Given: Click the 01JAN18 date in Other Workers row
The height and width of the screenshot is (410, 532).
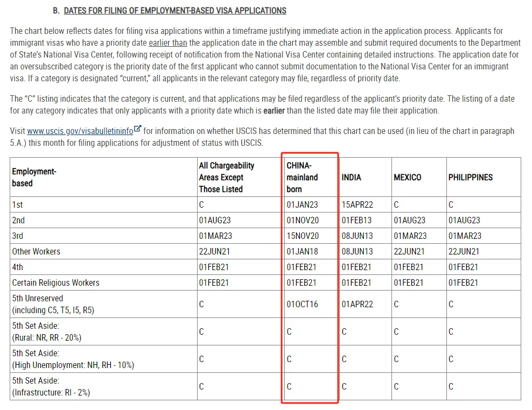Looking at the screenshot, I should coord(302,251).
